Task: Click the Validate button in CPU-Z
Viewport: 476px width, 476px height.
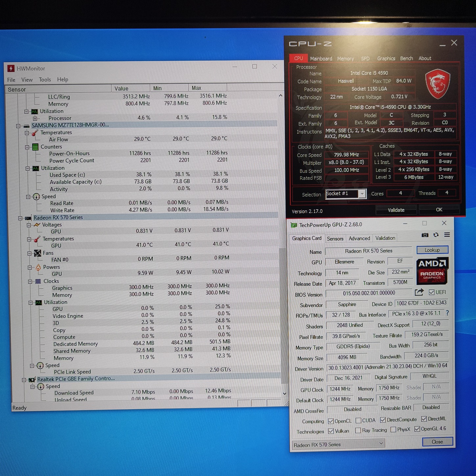Action: (396, 210)
